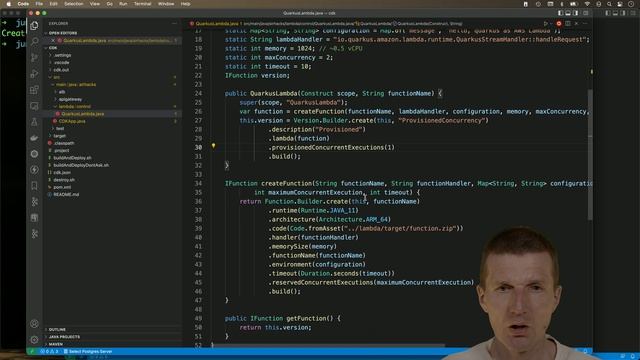Click the Architecture.ARM_64 code text
Screen dimensions: 640x360
[x=353, y=220]
